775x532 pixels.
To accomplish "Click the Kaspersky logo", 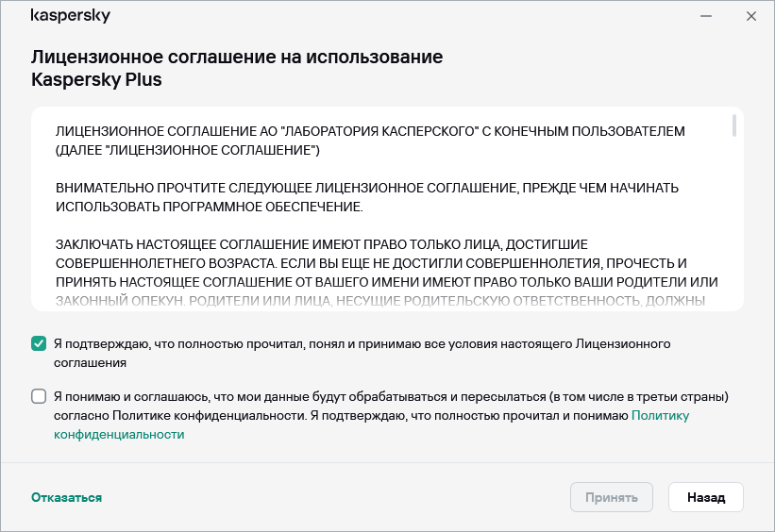I will [70, 16].
